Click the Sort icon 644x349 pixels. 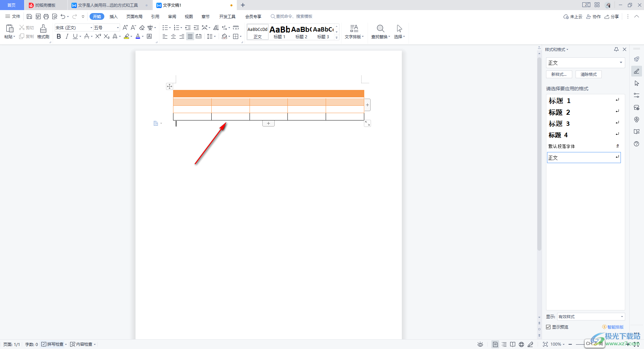point(216,28)
